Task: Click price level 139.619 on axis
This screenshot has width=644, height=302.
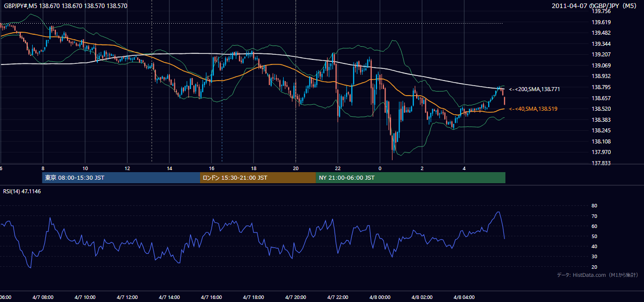Action: coord(601,22)
